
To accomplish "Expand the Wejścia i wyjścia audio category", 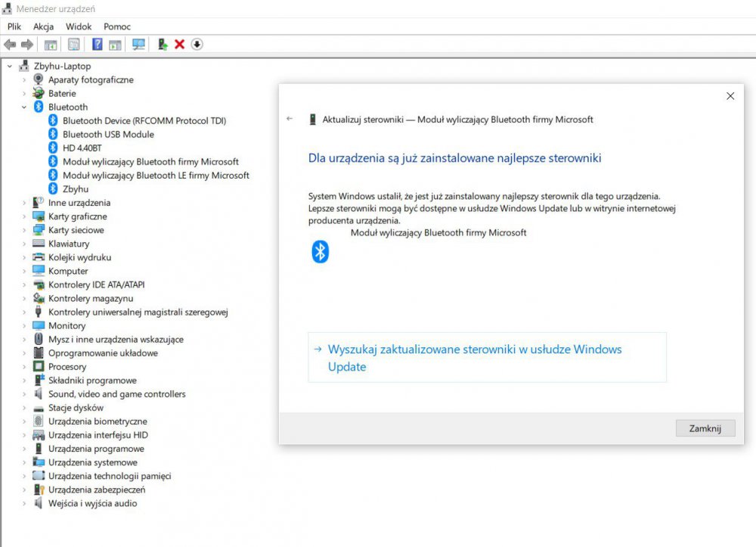I will [24, 503].
